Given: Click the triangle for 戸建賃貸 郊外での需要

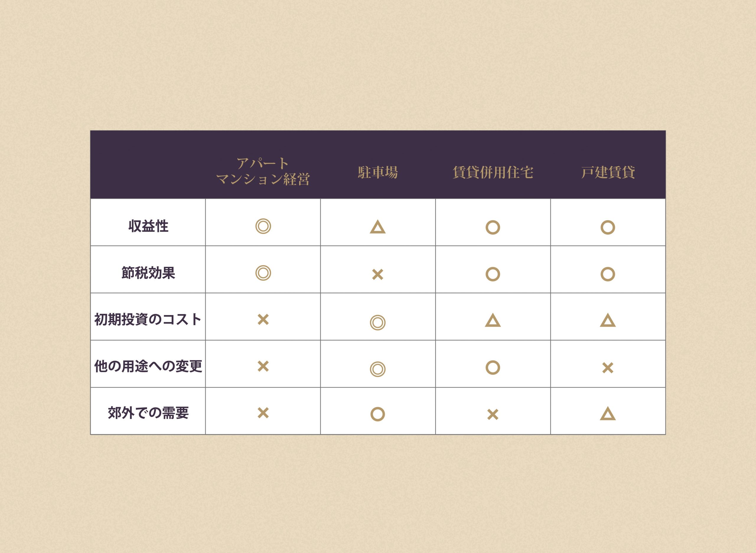Looking at the screenshot, I should click(x=608, y=413).
